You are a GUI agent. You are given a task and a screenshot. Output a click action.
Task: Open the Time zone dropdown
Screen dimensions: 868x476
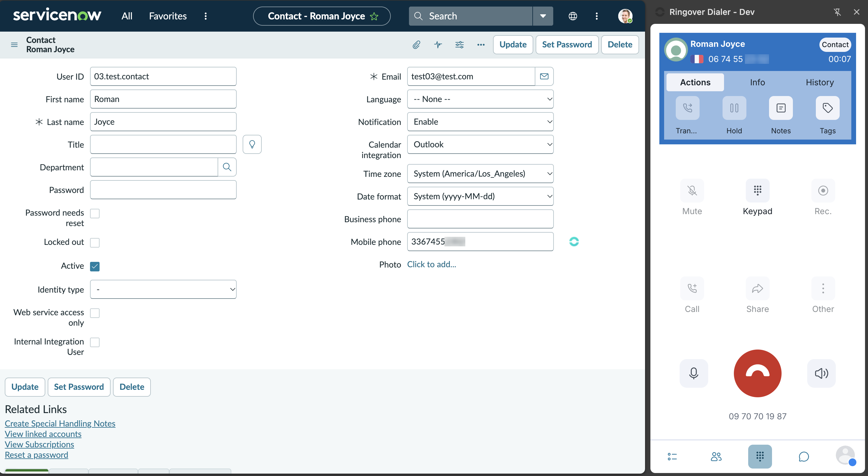point(480,174)
